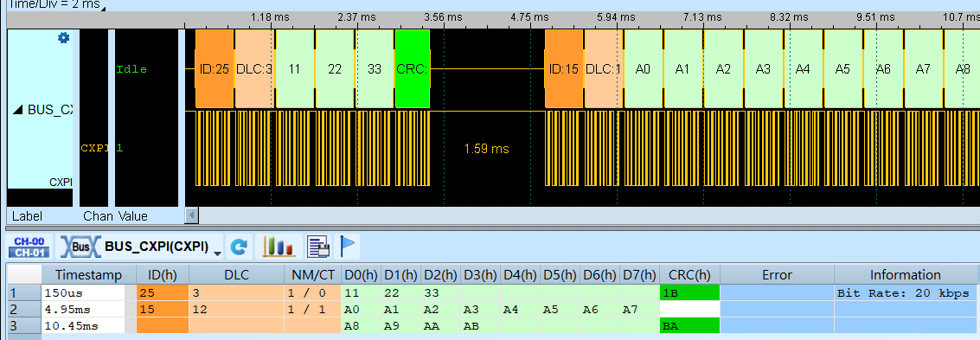
Task: Click the ID(h) column header
Action: [x=162, y=274]
